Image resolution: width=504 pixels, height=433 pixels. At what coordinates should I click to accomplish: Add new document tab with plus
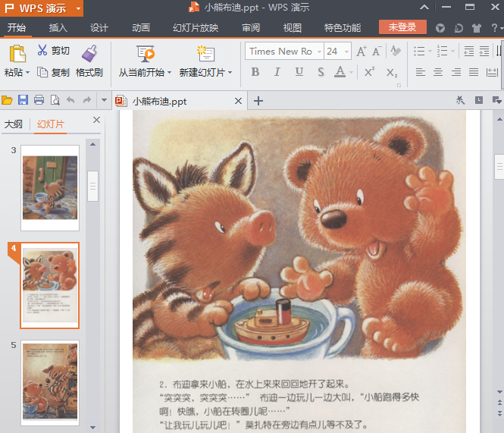(258, 101)
